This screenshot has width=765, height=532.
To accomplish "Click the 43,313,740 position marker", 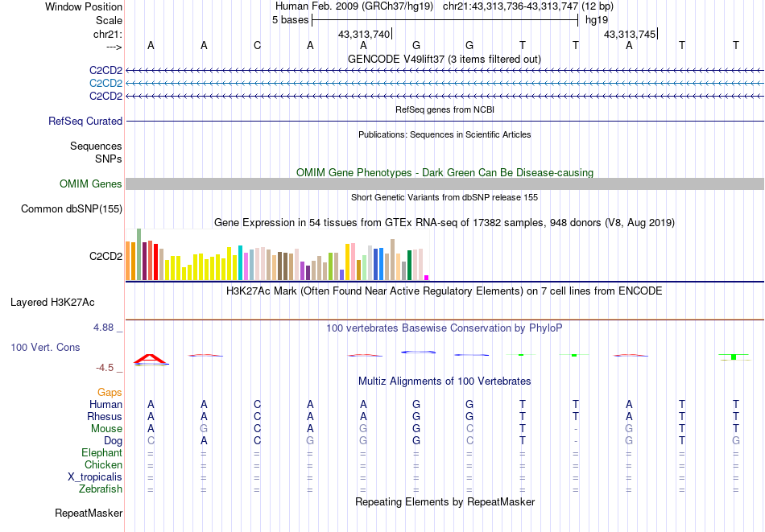I will 365,34.
